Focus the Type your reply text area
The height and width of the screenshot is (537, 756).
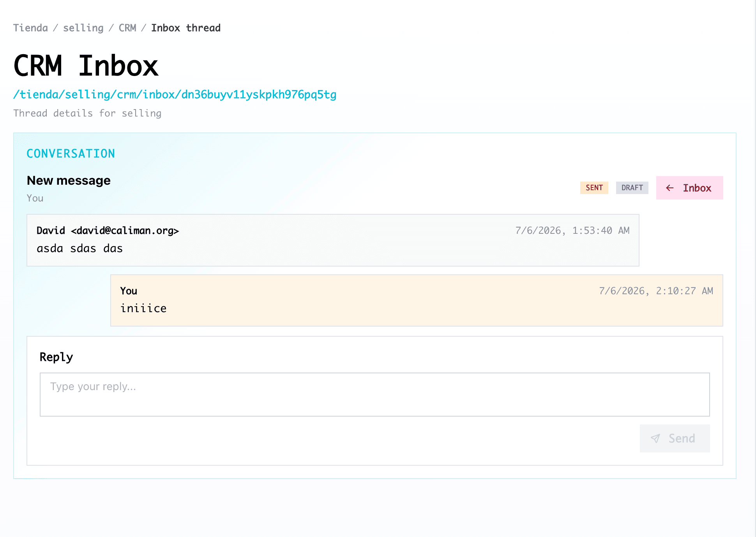coord(374,394)
